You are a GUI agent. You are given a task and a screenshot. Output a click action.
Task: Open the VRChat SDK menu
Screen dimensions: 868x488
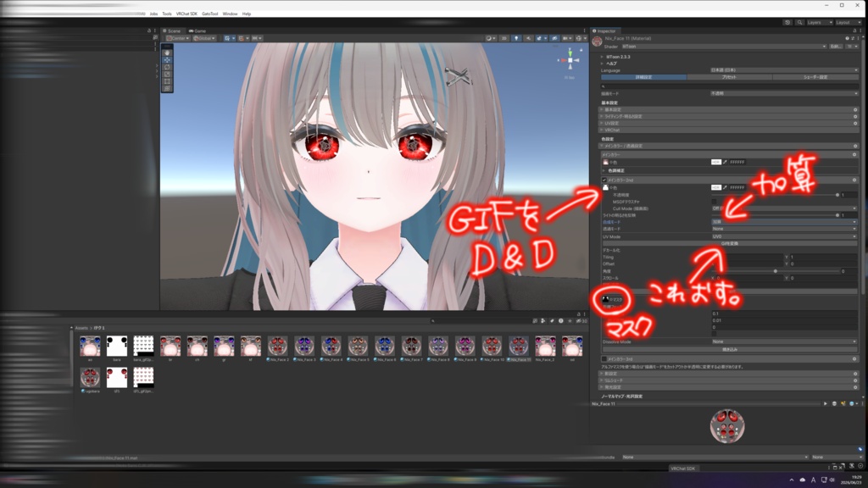point(186,14)
